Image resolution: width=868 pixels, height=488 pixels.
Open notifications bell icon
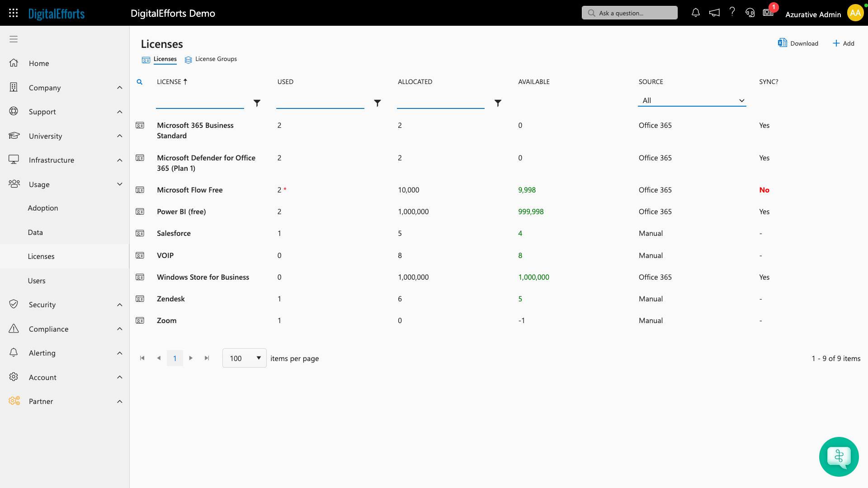tap(696, 13)
